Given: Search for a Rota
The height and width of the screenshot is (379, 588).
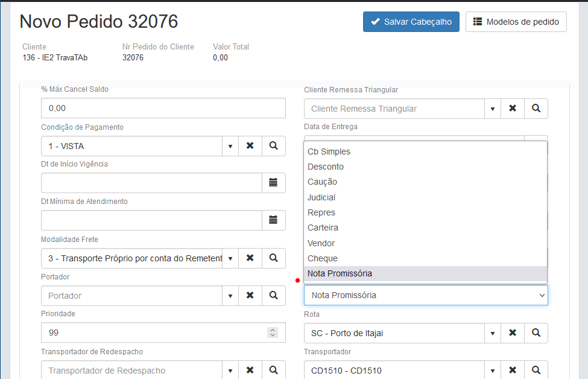Looking at the screenshot, I should [x=536, y=333].
